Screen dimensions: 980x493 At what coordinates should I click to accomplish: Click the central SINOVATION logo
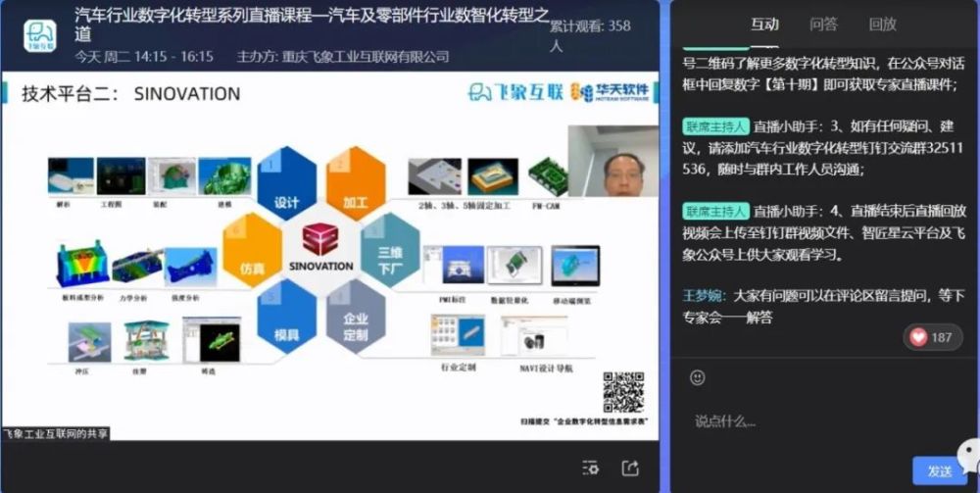321,248
